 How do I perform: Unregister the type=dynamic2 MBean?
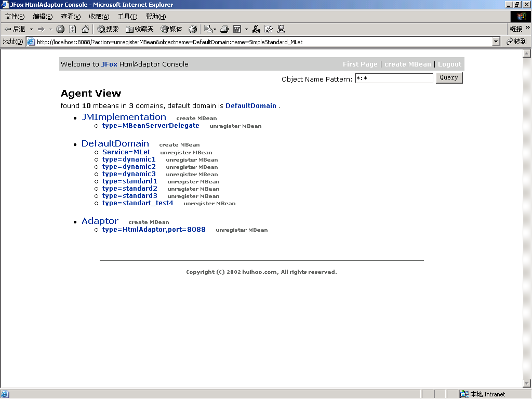point(192,167)
